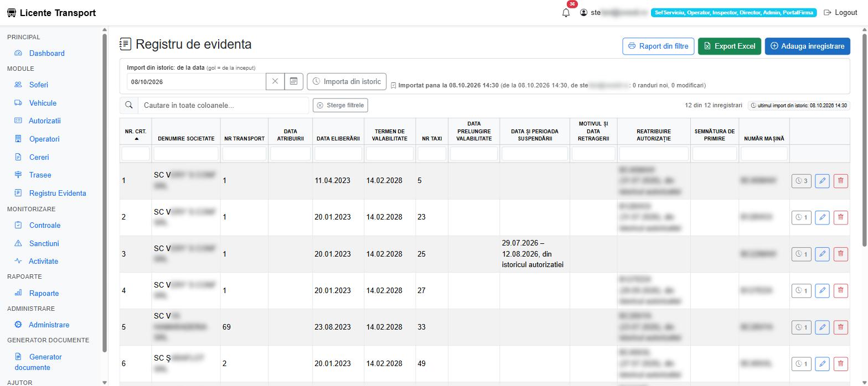Open history for row 3
This screenshot has height=386, width=868.
tap(801, 254)
